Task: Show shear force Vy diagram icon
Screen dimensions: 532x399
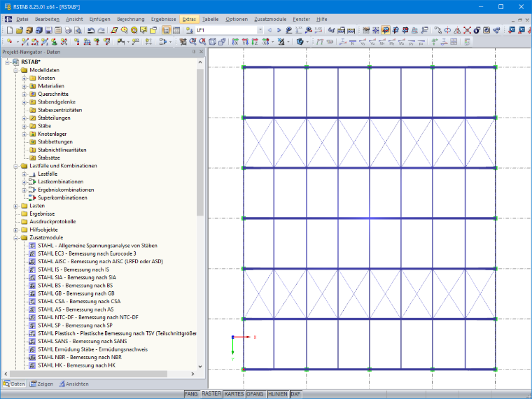Action: click(x=363, y=42)
